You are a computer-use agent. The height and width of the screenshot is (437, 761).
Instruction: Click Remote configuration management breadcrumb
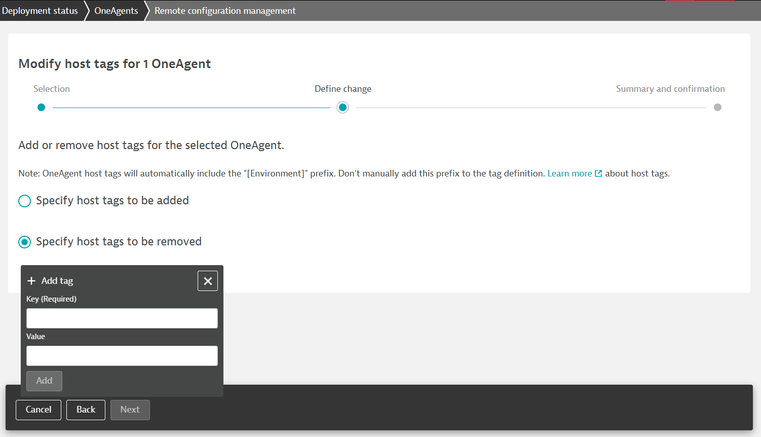click(x=225, y=11)
